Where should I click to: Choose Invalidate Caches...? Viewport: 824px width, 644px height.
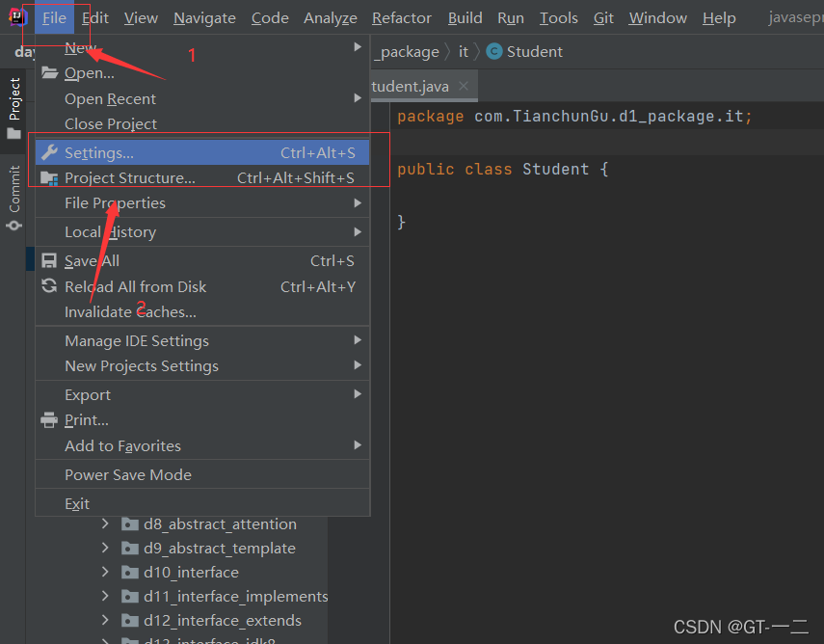click(x=202, y=311)
